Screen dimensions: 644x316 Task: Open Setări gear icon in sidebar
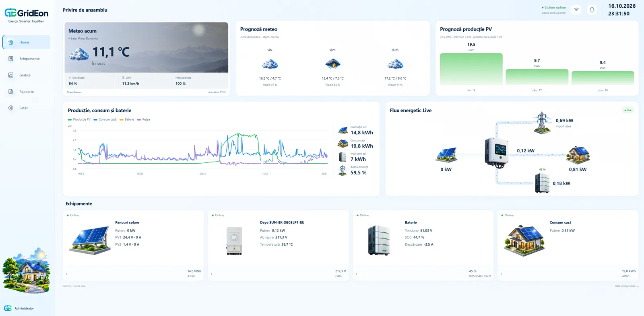[11, 108]
